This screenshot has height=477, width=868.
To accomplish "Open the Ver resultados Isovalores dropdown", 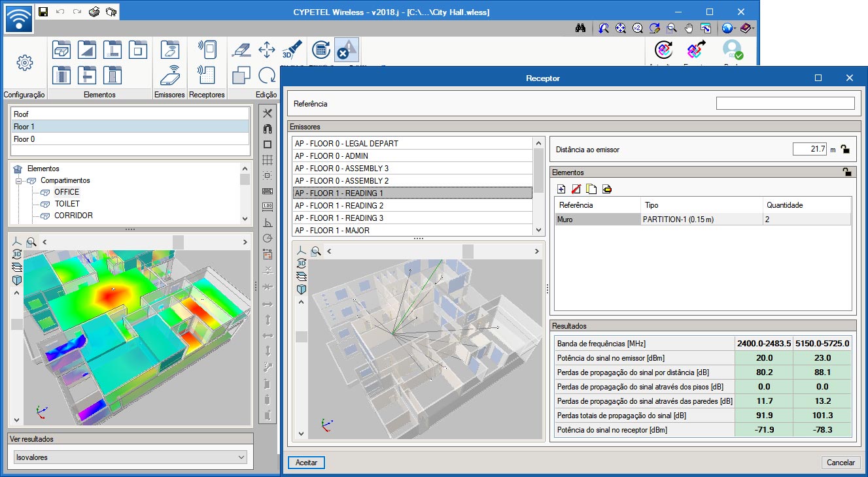I will 131,457.
